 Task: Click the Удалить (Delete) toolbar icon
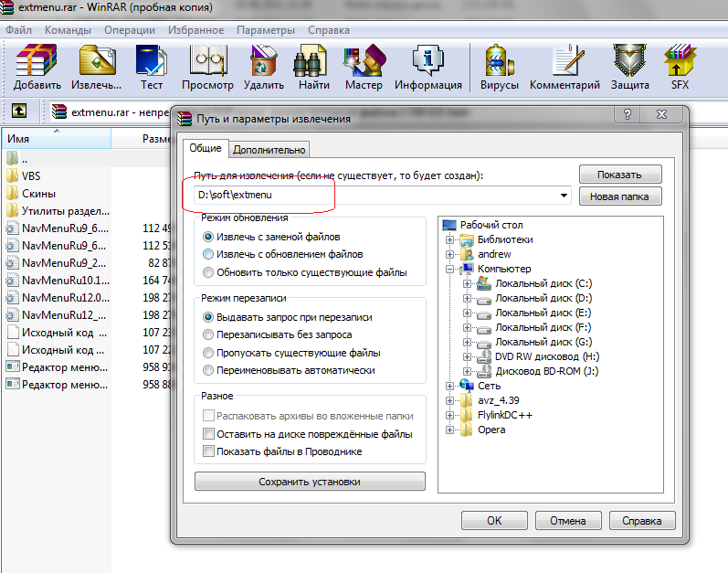(x=264, y=67)
